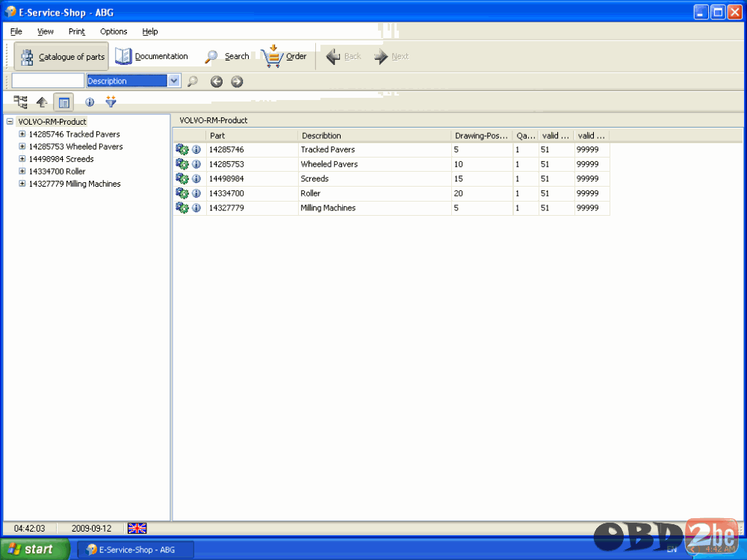This screenshot has width=747, height=560.
Task: Expand the 14327779 Milling Machines node
Action: [22, 184]
